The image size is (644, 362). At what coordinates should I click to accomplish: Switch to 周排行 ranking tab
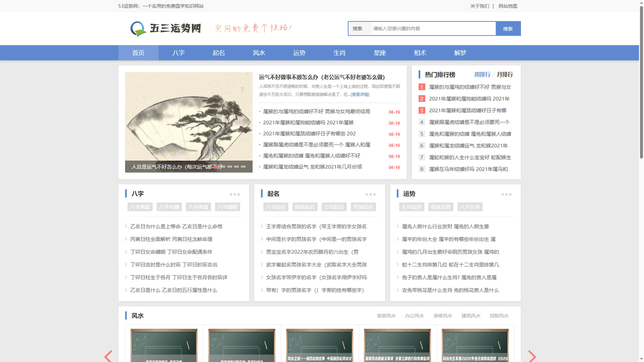[482, 75]
